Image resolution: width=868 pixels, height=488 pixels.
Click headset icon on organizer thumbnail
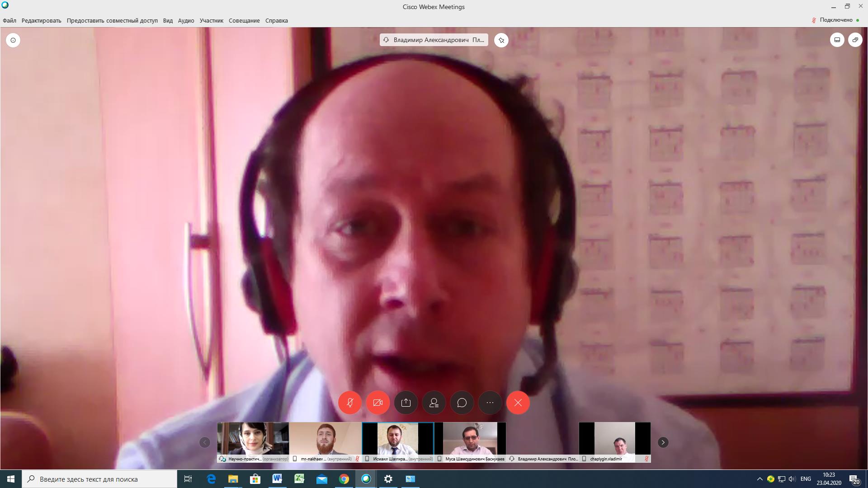pos(222,459)
